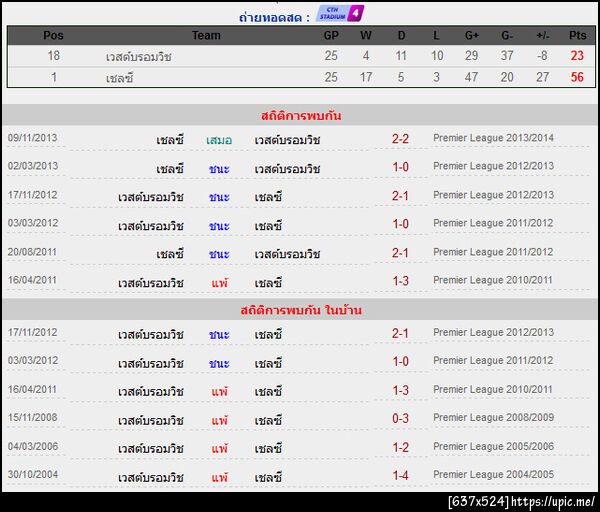
Task: Click the 09/11/2013 match date
Action: tap(33, 138)
